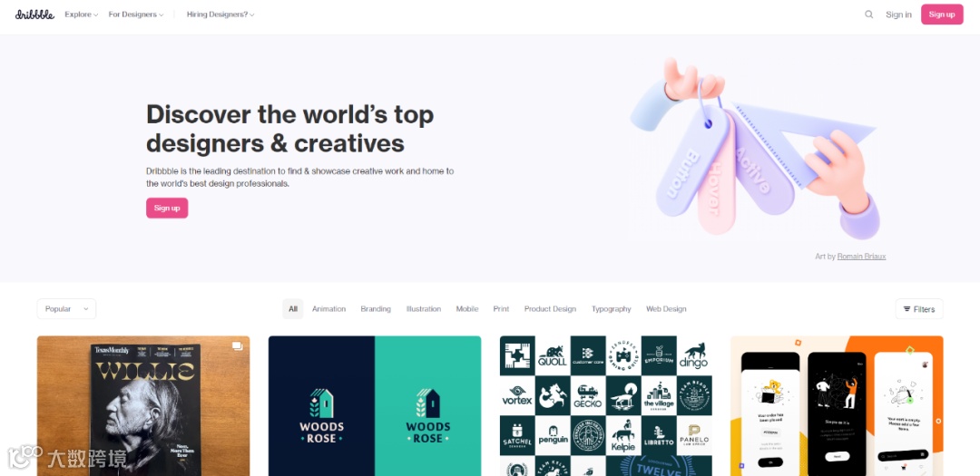This screenshot has width=980, height=476.
Task: Open the mobile app screens shot
Action: pos(837,406)
